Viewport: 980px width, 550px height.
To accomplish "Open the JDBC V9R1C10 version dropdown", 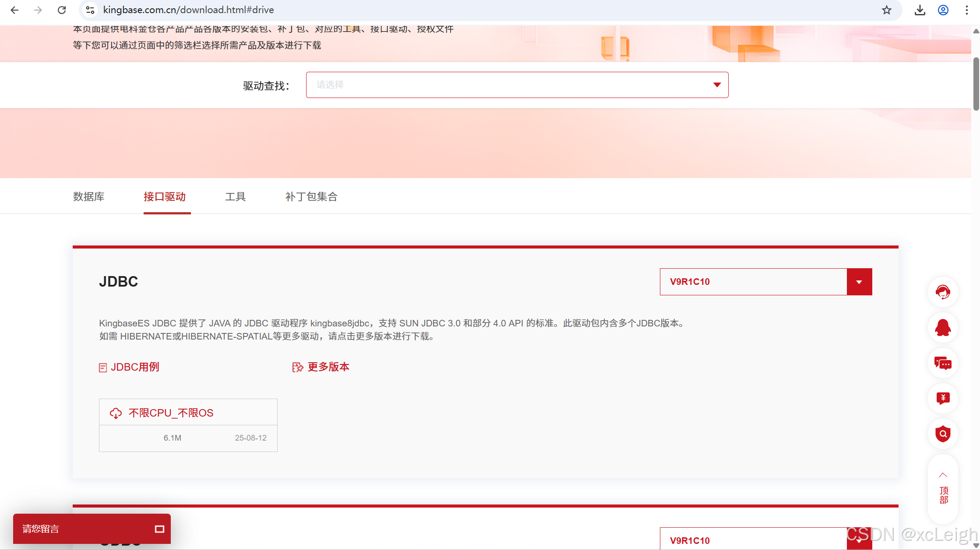I will coord(859,282).
